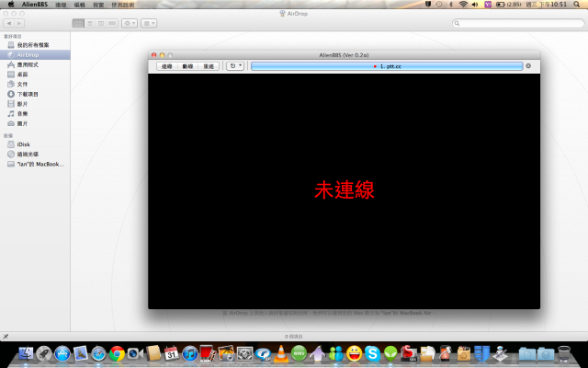
Task: Open Address Book from the Dock
Action: pyautogui.click(x=153, y=353)
